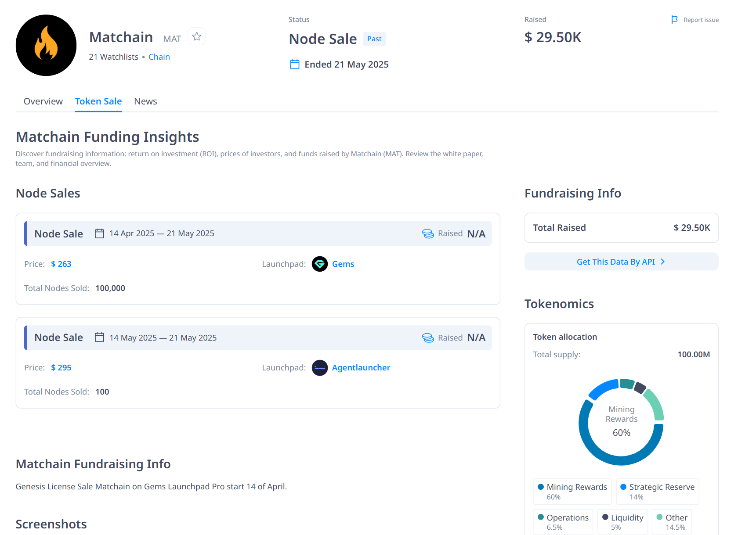Click the Matchain flame logo
The height and width of the screenshot is (535, 756).
tap(46, 45)
